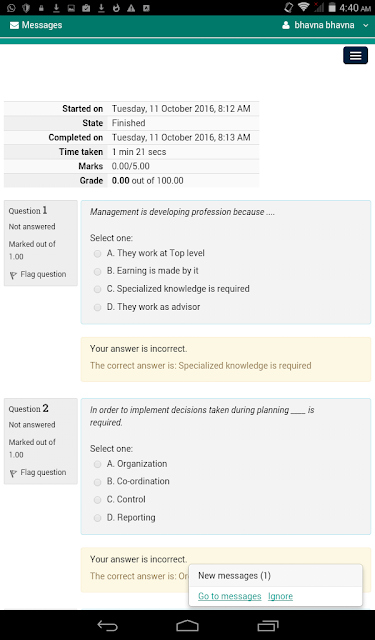This screenshot has width=375, height=640.
Task: Open the WhatsApp notification icon in status bar
Action: (11, 7)
